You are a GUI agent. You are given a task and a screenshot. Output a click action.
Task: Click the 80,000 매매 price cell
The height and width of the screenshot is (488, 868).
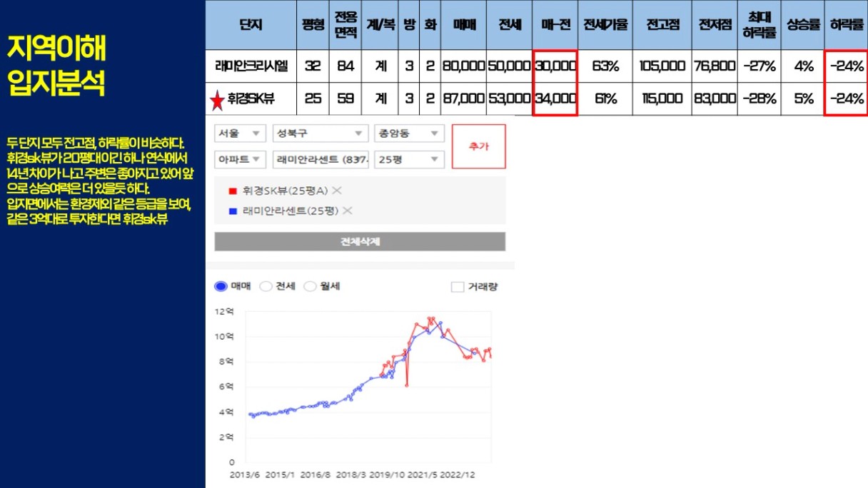(463, 66)
